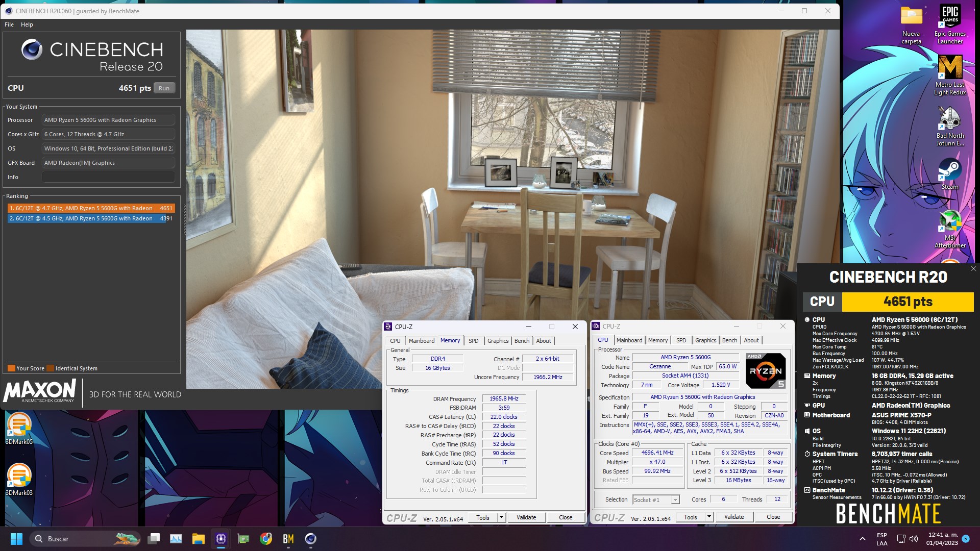Open the Steam desktop shortcut
The image size is (980, 551).
pyautogui.click(x=950, y=173)
